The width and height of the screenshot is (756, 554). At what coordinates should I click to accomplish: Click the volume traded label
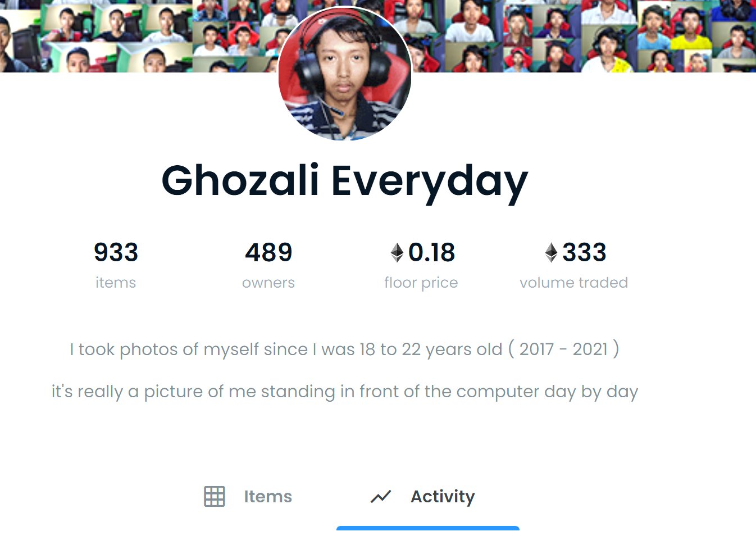pos(574,283)
